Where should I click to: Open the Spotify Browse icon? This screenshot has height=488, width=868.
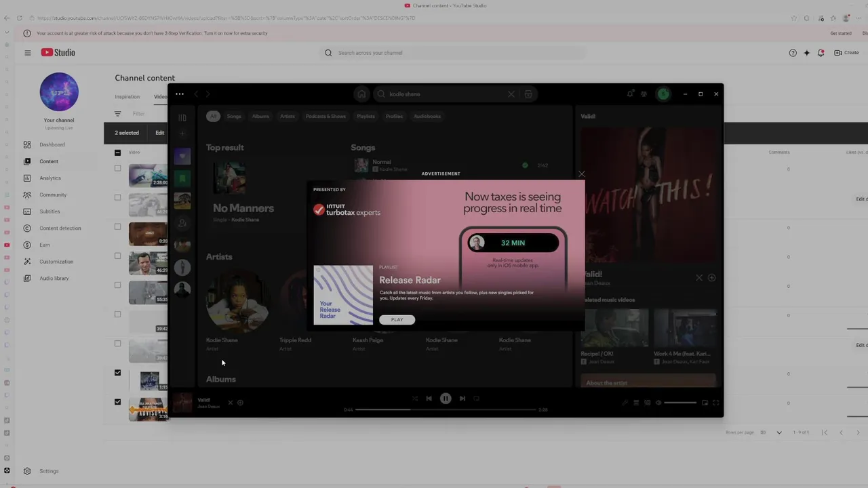pyautogui.click(x=528, y=94)
